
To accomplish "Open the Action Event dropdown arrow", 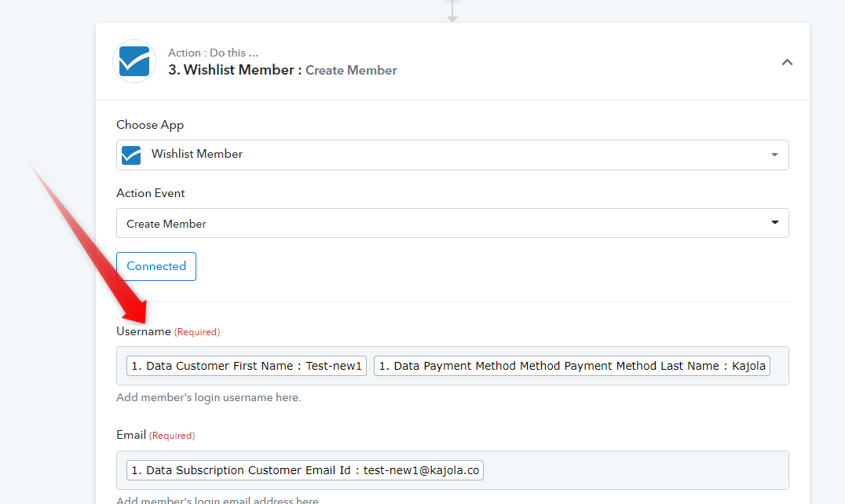I will click(774, 223).
